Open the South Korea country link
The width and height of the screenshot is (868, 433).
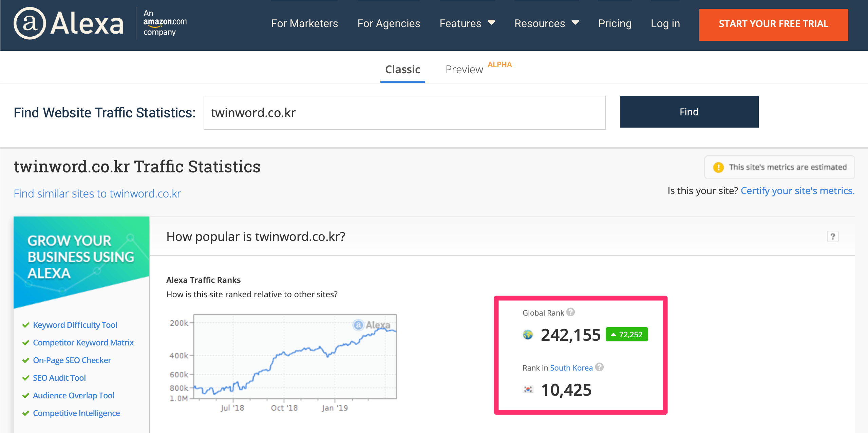[x=571, y=368]
